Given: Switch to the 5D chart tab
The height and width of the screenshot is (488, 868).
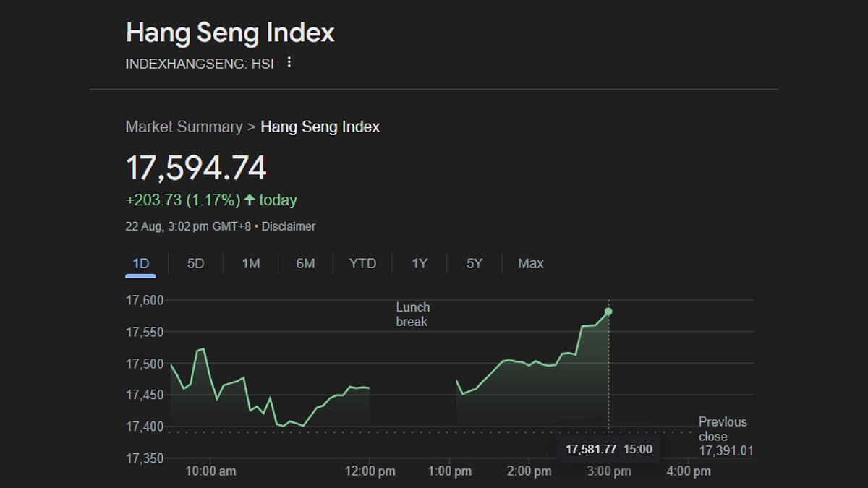Looking at the screenshot, I should [x=195, y=264].
